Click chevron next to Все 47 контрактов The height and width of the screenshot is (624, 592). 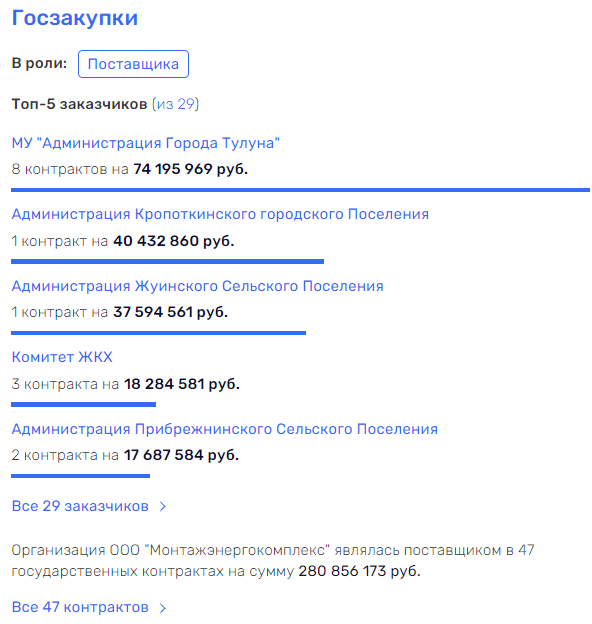(163, 608)
